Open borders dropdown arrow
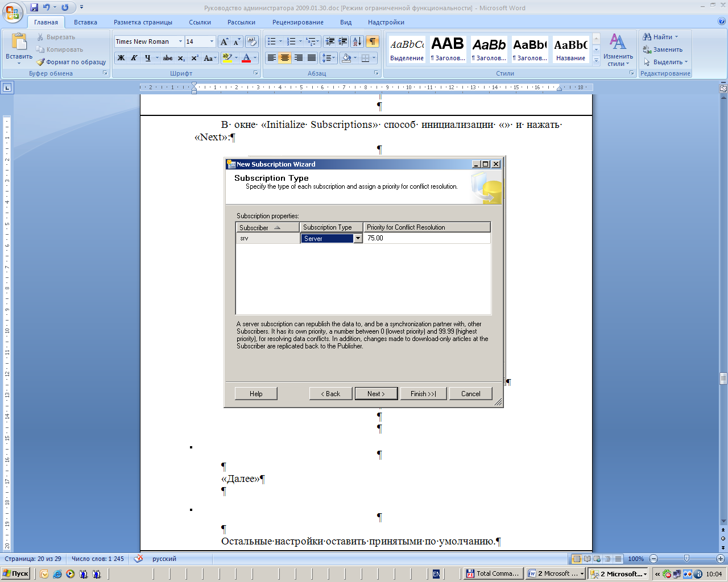Image resolution: width=728 pixels, height=582 pixels. tap(374, 58)
